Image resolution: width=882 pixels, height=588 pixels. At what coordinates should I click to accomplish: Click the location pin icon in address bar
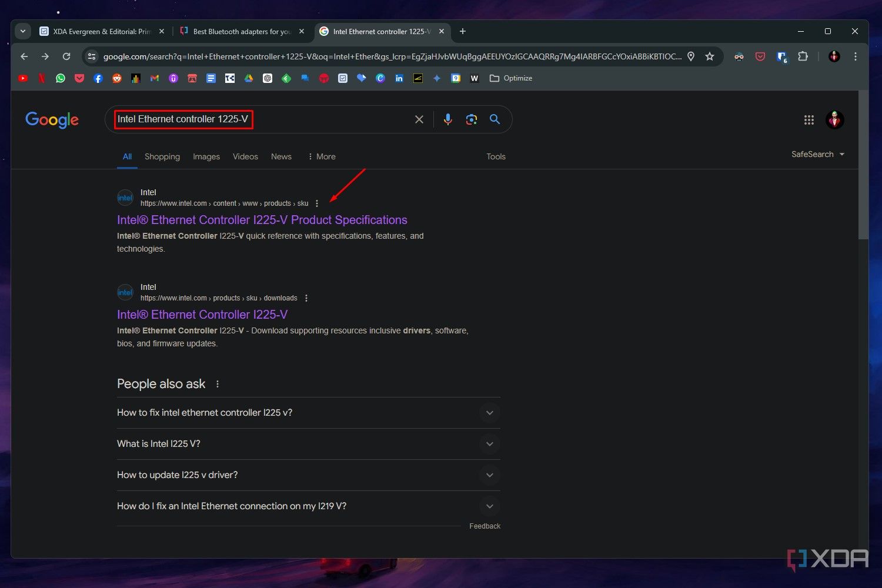point(691,56)
